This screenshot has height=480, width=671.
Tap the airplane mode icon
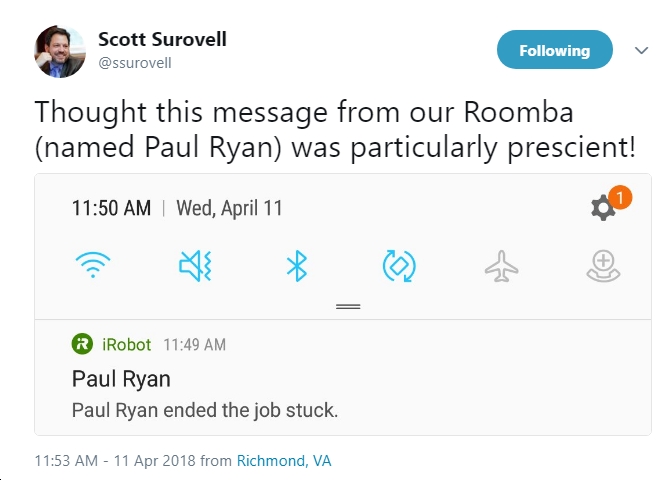click(x=501, y=267)
